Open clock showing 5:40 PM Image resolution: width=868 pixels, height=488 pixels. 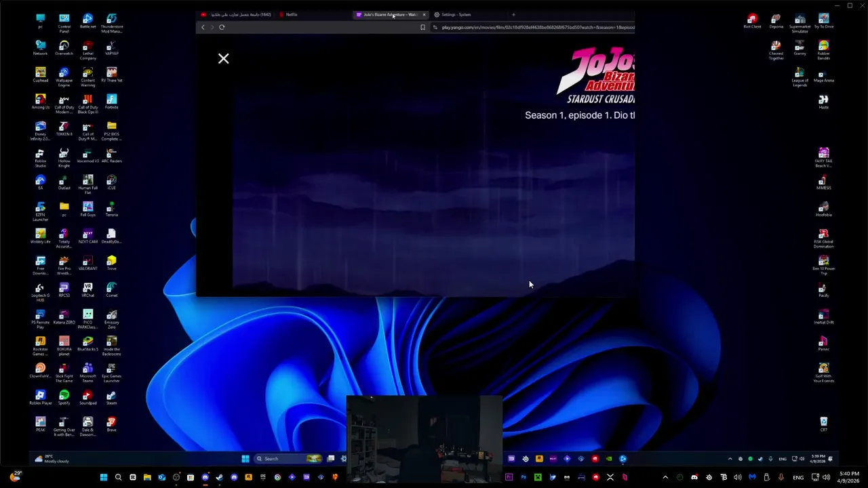(x=849, y=477)
